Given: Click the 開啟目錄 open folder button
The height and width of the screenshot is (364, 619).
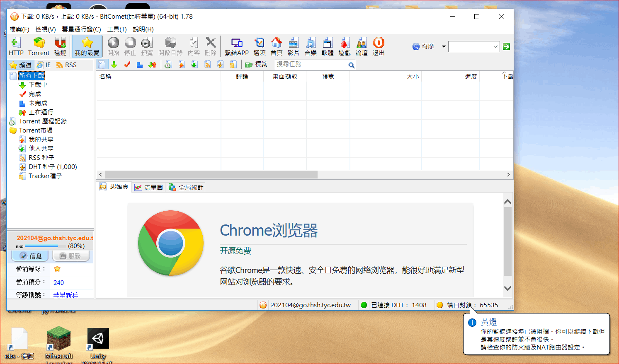Looking at the screenshot, I should point(170,46).
